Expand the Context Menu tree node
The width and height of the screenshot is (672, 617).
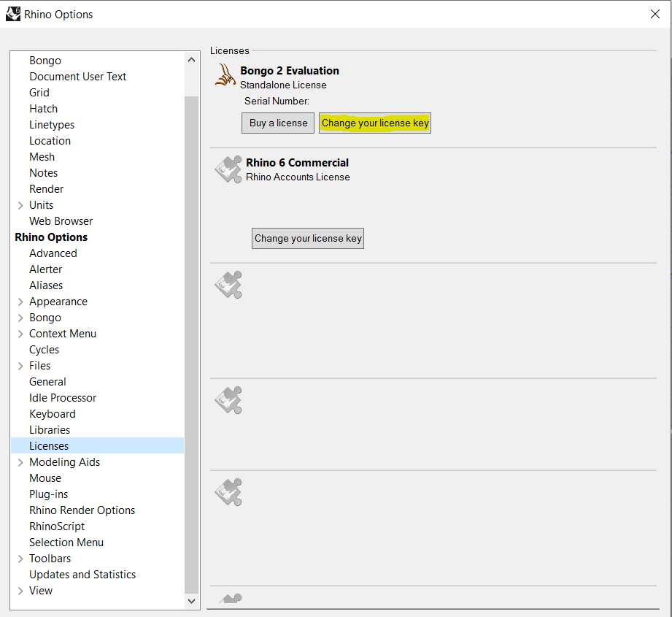(20, 334)
